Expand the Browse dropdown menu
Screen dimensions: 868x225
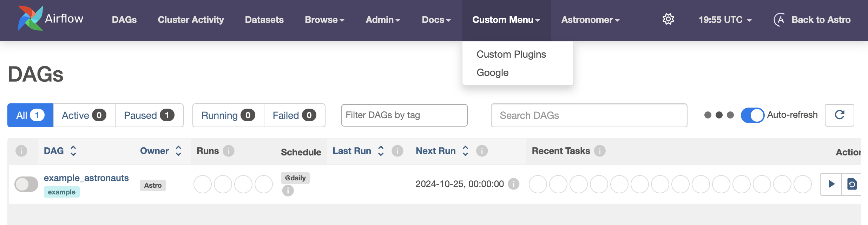324,20
